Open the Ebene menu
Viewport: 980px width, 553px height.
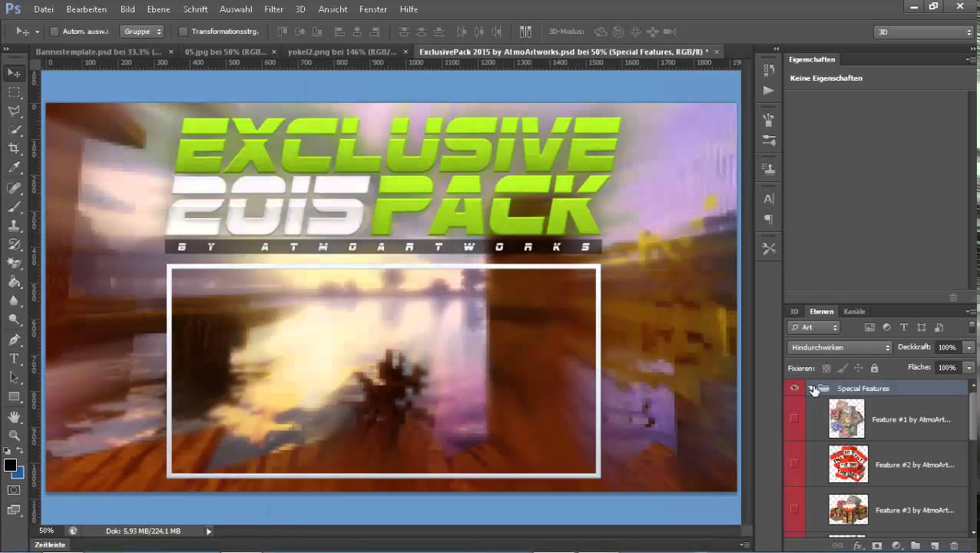[x=158, y=9]
